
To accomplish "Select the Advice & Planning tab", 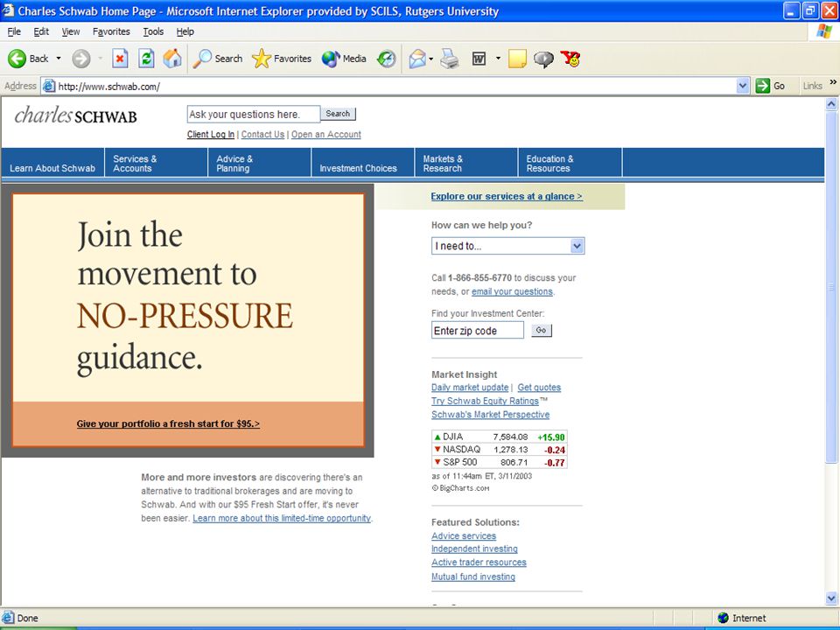I will (260, 163).
